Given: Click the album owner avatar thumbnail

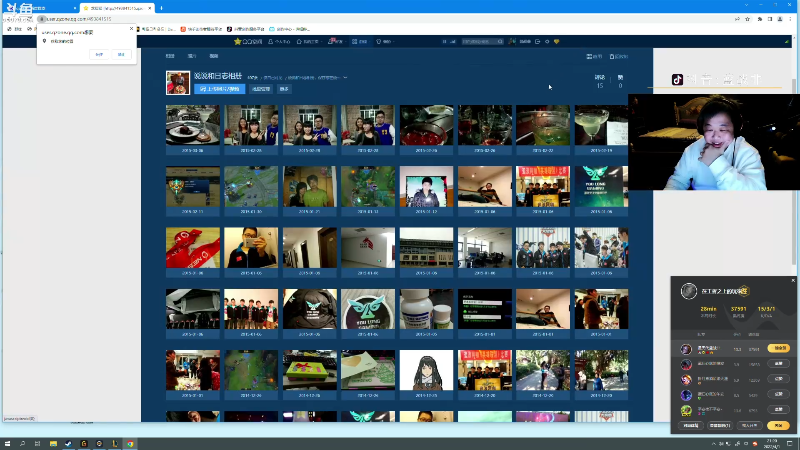Looking at the screenshot, I should pyautogui.click(x=178, y=83).
